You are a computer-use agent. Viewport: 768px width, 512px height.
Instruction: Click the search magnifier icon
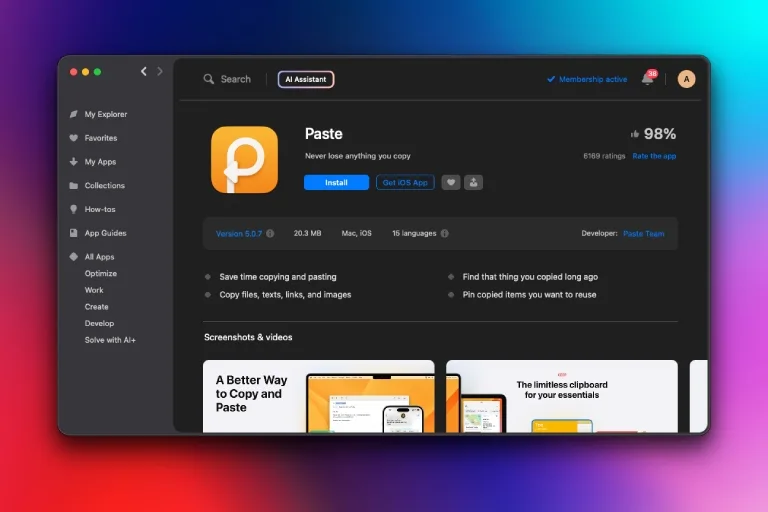[x=209, y=79]
